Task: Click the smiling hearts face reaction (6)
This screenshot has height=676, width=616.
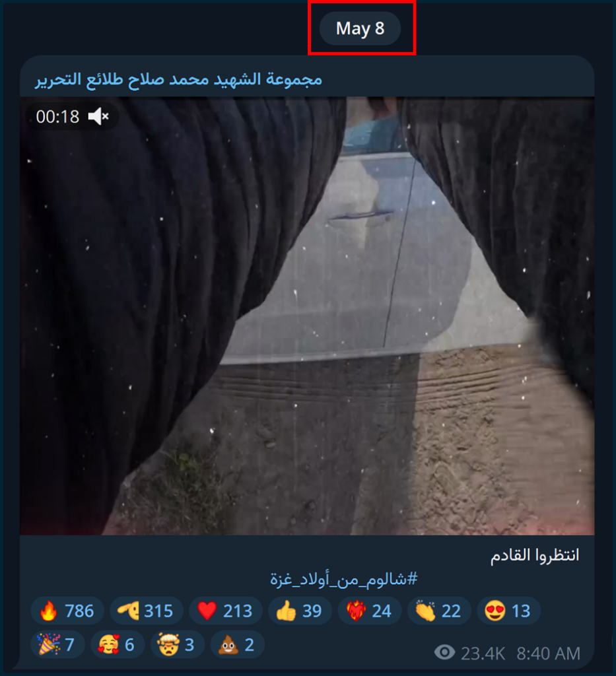Action: click(x=118, y=645)
